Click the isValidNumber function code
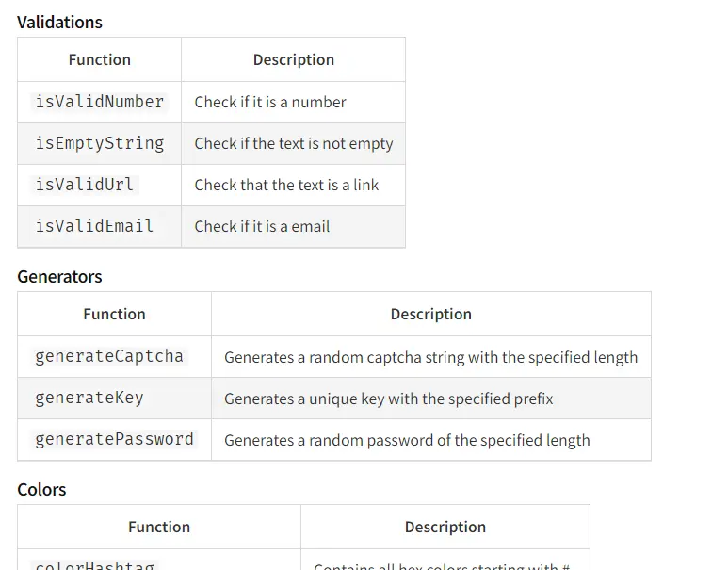 99,102
